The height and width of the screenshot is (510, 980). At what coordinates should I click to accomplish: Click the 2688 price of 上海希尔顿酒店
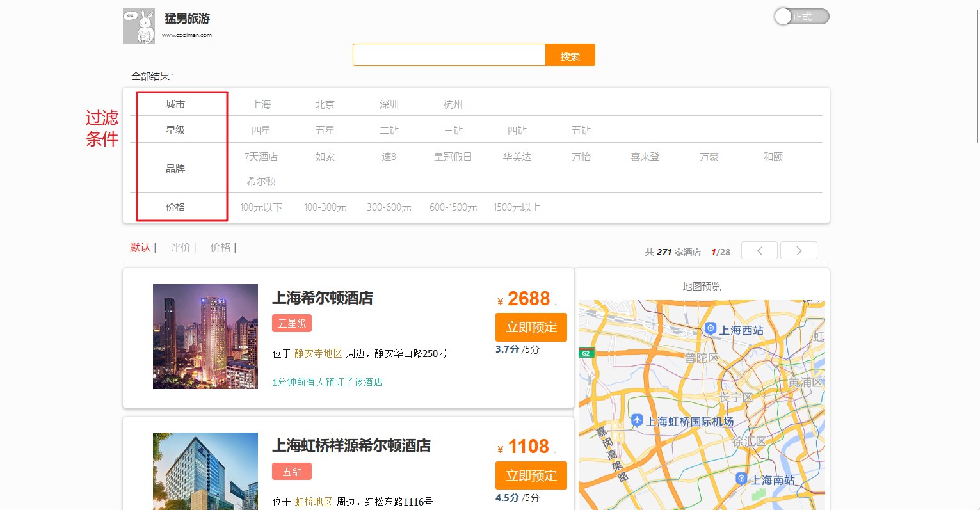pyautogui.click(x=529, y=299)
